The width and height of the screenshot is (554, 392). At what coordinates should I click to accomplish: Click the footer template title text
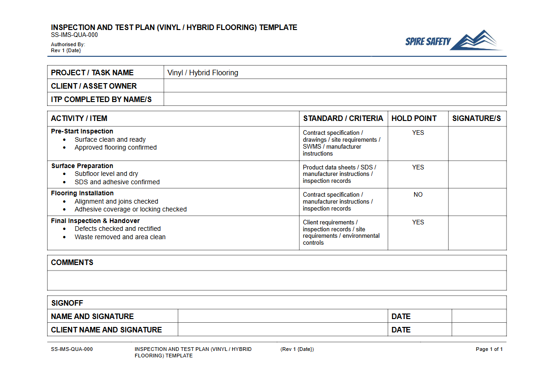[193, 352]
